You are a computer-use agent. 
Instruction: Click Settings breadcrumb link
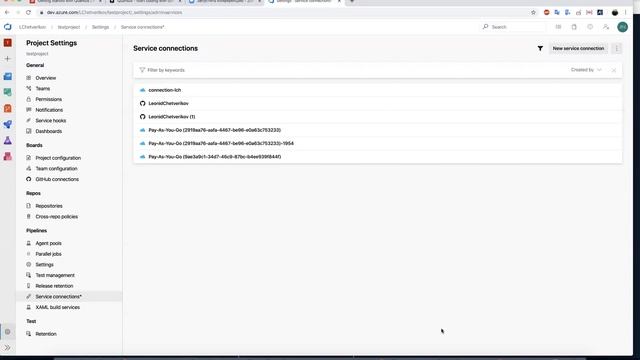tap(100, 27)
